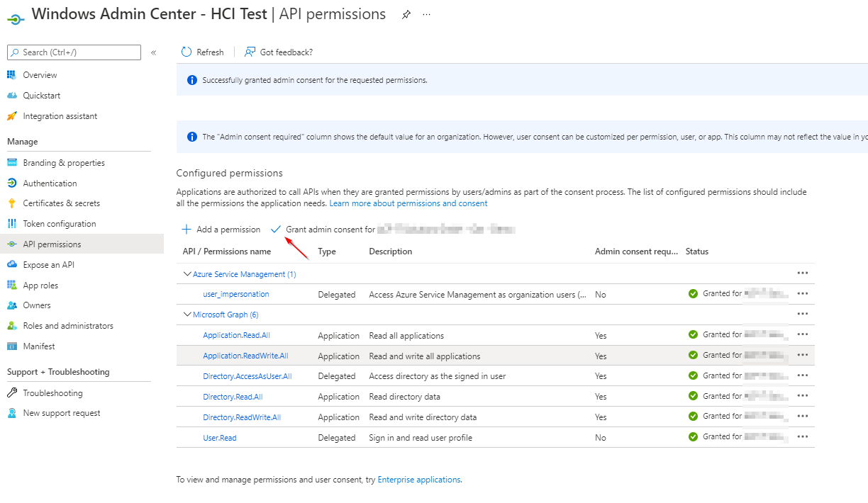Click the Overview grid icon
The height and width of the screenshot is (503, 868).
pos(12,75)
